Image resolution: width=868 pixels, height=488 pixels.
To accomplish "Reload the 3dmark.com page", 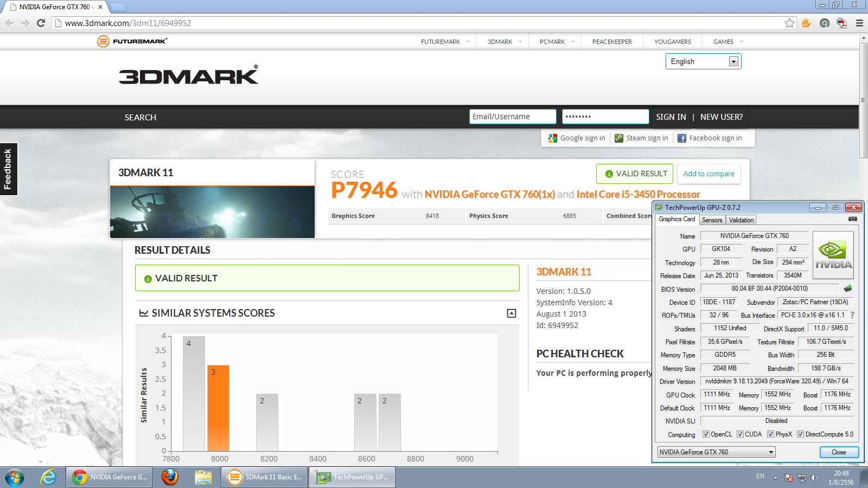I will tap(41, 23).
